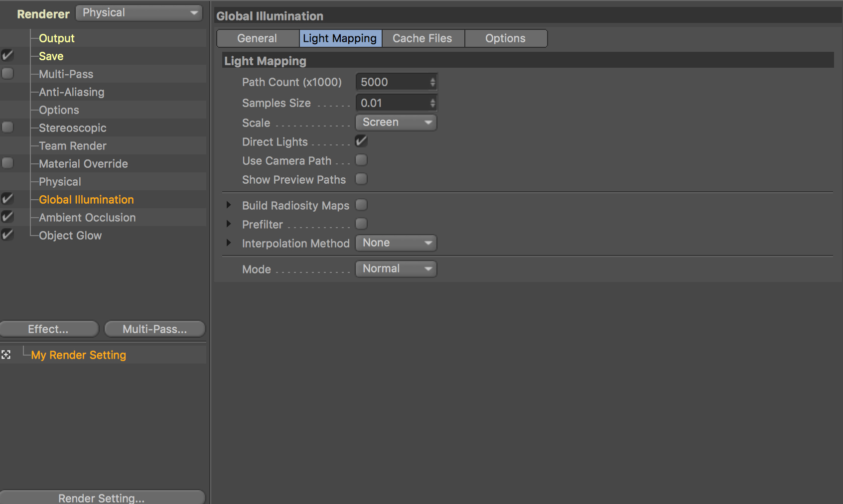The image size is (843, 504).
Task: Click Samples Size stepper arrows
Action: click(x=432, y=103)
